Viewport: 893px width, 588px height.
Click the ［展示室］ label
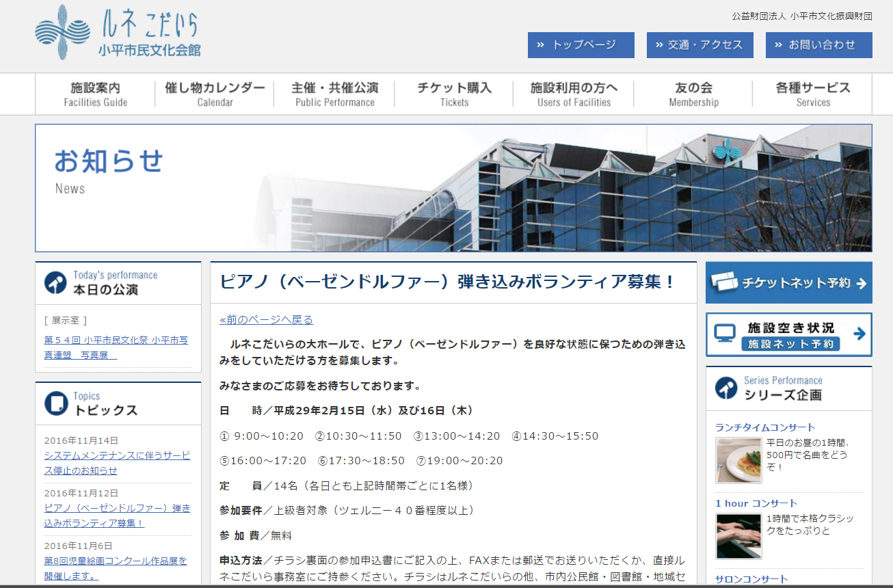coord(66,320)
